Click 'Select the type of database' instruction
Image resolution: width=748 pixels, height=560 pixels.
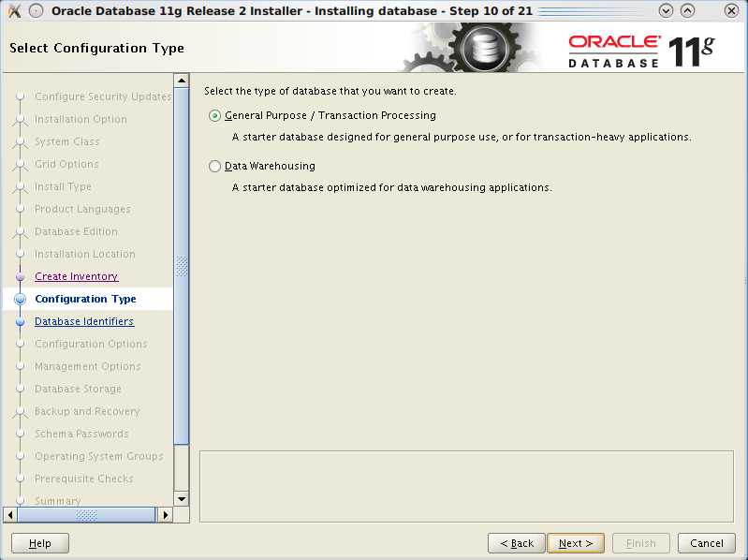tap(330, 91)
